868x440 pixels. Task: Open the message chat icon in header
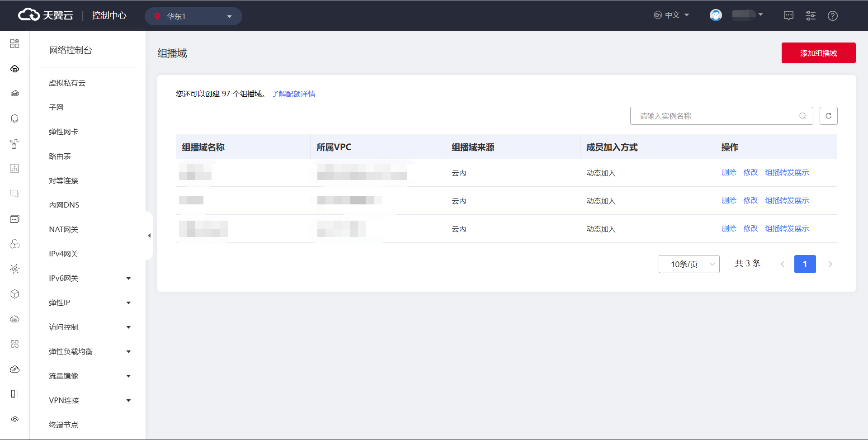[x=788, y=16]
